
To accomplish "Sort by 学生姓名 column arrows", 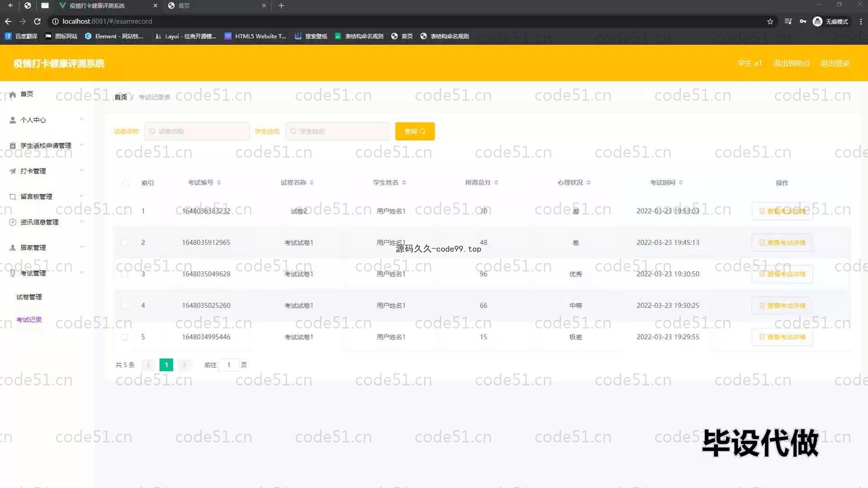I will click(x=404, y=183).
